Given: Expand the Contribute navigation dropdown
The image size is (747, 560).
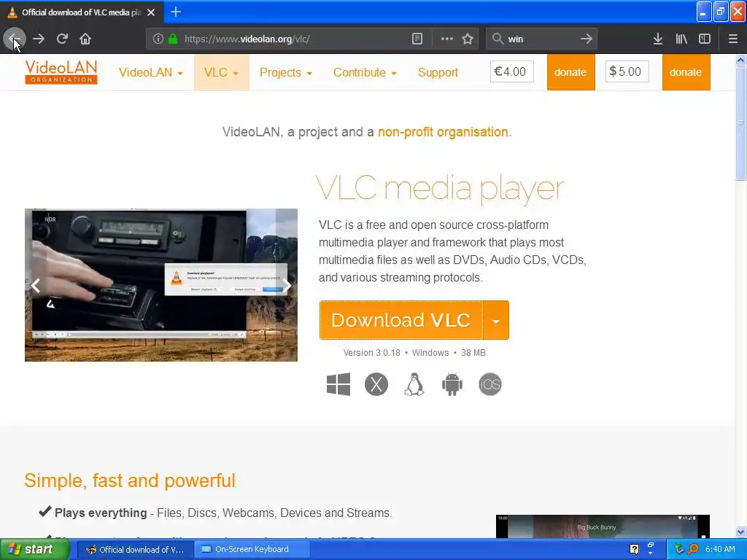Looking at the screenshot, I should coord(365,72).
